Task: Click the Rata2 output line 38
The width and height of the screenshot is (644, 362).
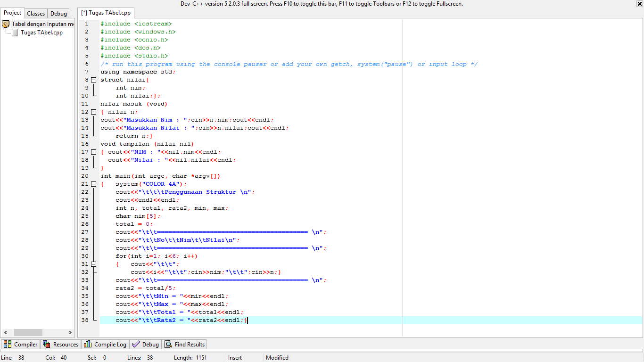Action: (x=182, y=320)
